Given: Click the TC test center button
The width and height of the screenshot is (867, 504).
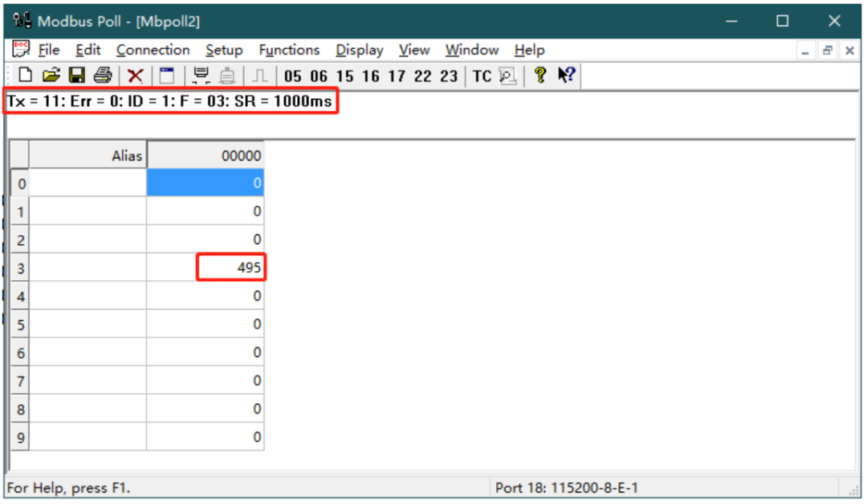Looking at the screenshot, I should click(x=482, y=76).
